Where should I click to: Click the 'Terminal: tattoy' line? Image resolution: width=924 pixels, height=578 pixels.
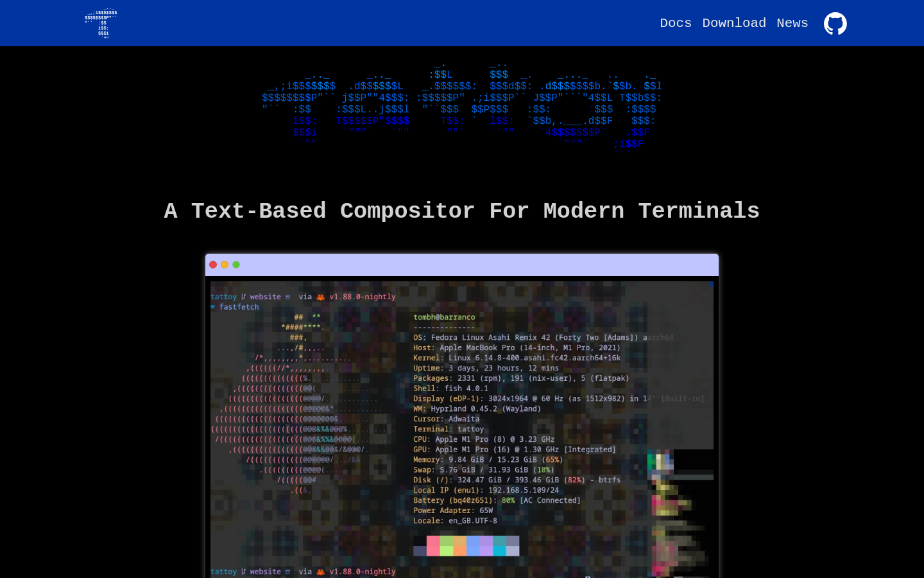point(449,429)
